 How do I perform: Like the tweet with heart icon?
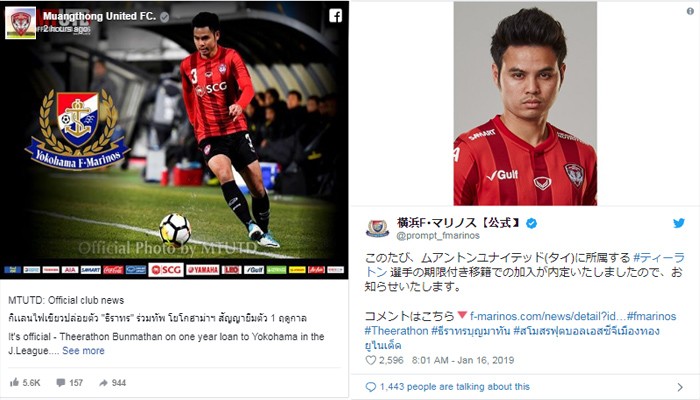[x=371, y=360]
